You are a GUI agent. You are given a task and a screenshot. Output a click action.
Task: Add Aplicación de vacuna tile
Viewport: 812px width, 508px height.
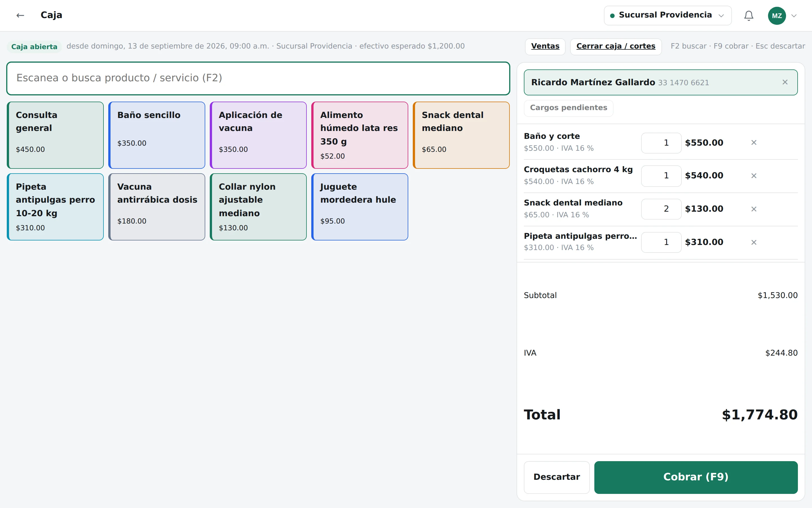[x=258, y=135]
